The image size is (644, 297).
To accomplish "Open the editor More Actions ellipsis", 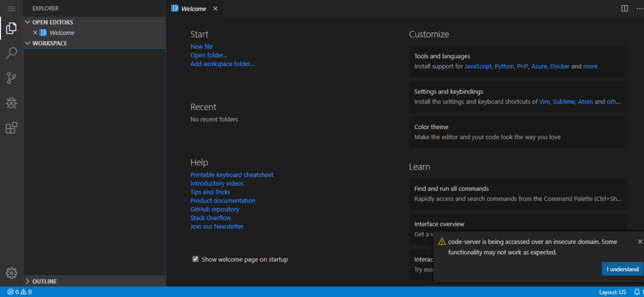I will 639,8.
